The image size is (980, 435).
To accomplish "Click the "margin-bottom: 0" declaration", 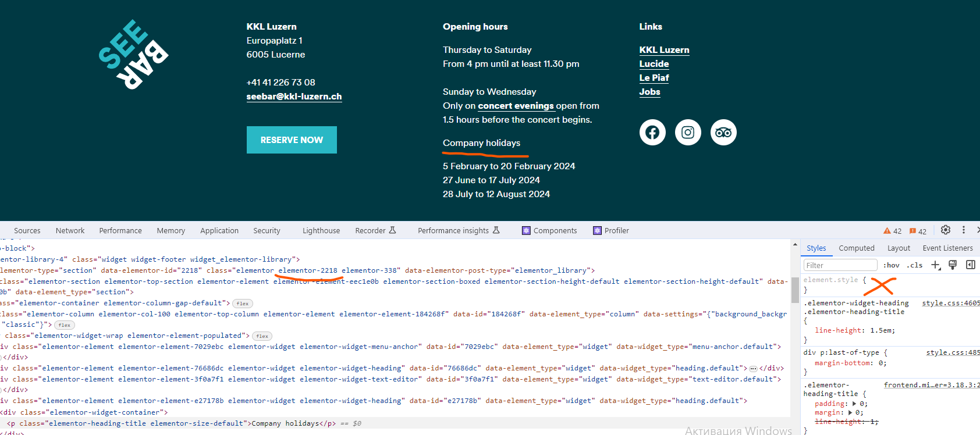I will [x=850, y=363].
